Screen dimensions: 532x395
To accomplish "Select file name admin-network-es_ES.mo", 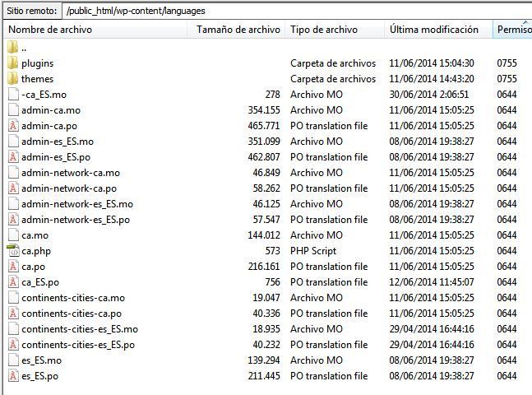I will pyautogui.click(x=77, y=204).
